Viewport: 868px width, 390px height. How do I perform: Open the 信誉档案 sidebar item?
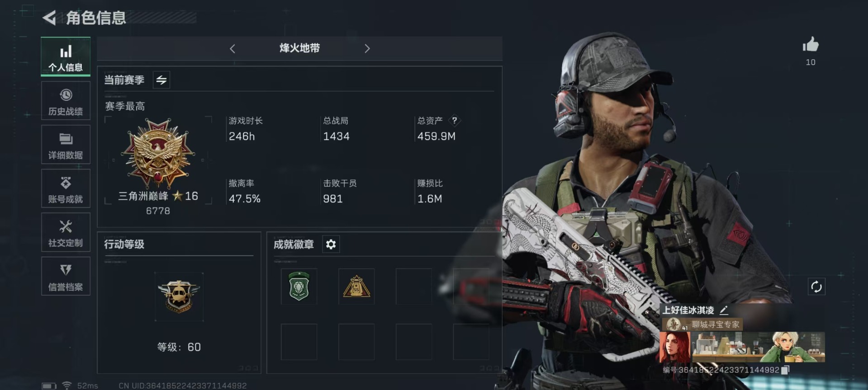[x=66, y=276]
